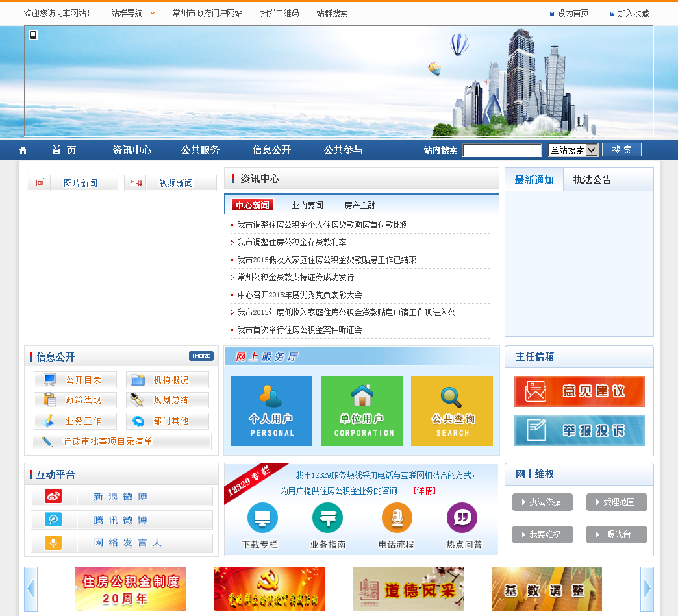Click the 公开目录 monitor icon
The image size is (678, 616).
[50, 380]
